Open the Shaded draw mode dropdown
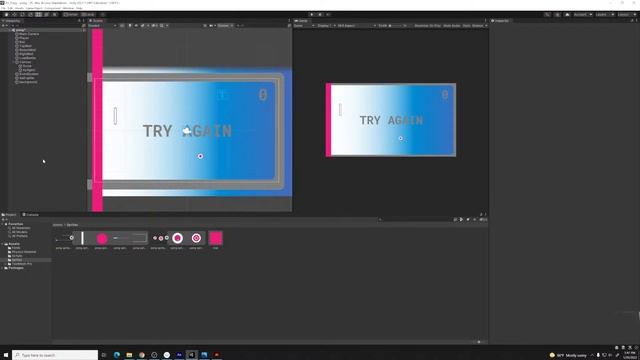The height and width of the screenshot is (360, 640). [102, 26]
